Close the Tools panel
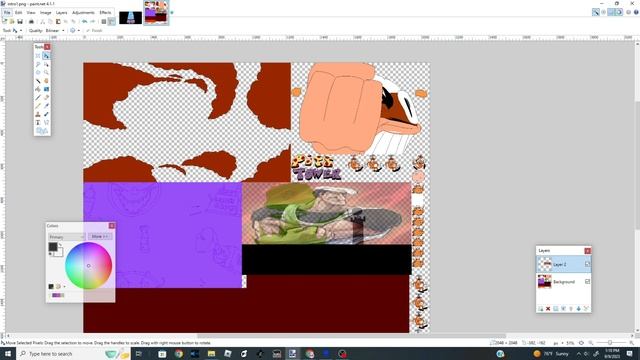The width and height of the screenshot is (640, 360). (47, 47)
